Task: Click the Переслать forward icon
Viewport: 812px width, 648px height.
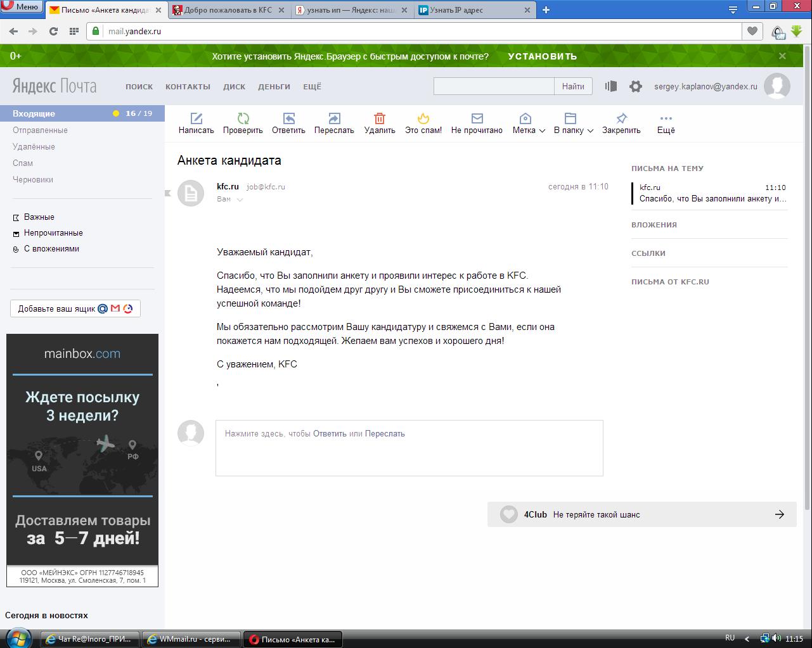Action: pyautogui.click(x=334, y=118)
